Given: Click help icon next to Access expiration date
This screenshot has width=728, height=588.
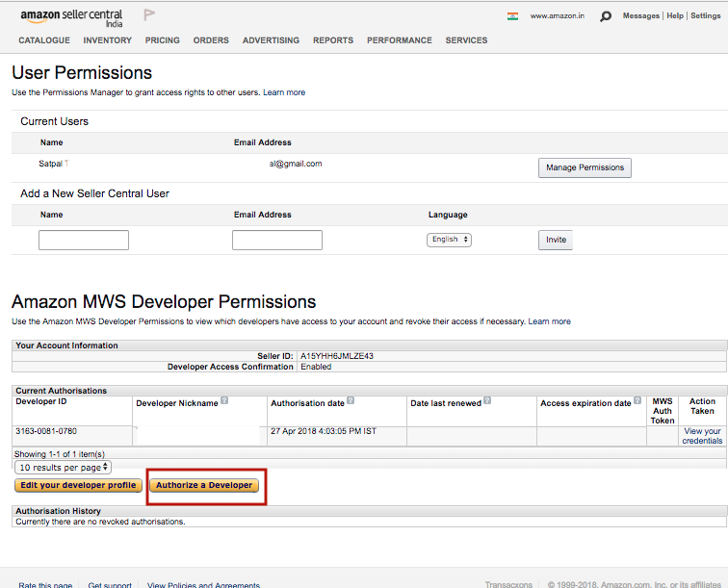Looking at the screenshot, I should [x=637, y=400].
